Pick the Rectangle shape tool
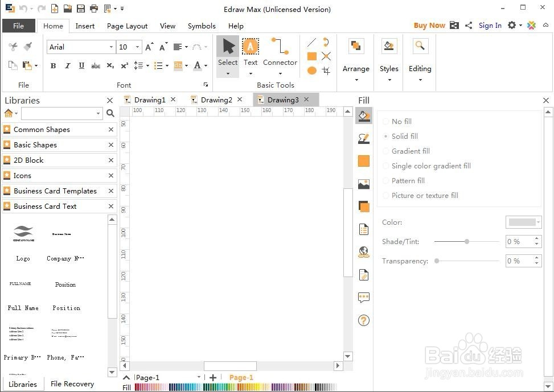554x392 pixels. tap(311, 56)
